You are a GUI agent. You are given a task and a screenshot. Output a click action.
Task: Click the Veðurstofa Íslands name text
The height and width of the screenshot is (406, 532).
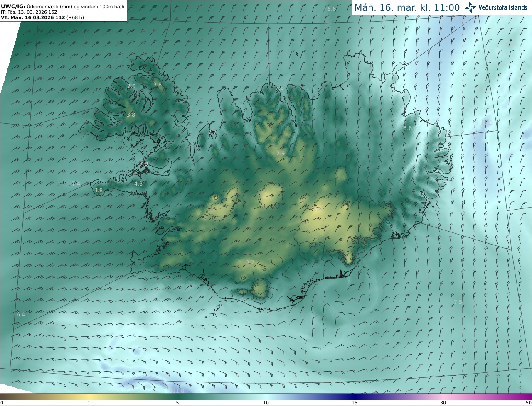pos(503,7)
